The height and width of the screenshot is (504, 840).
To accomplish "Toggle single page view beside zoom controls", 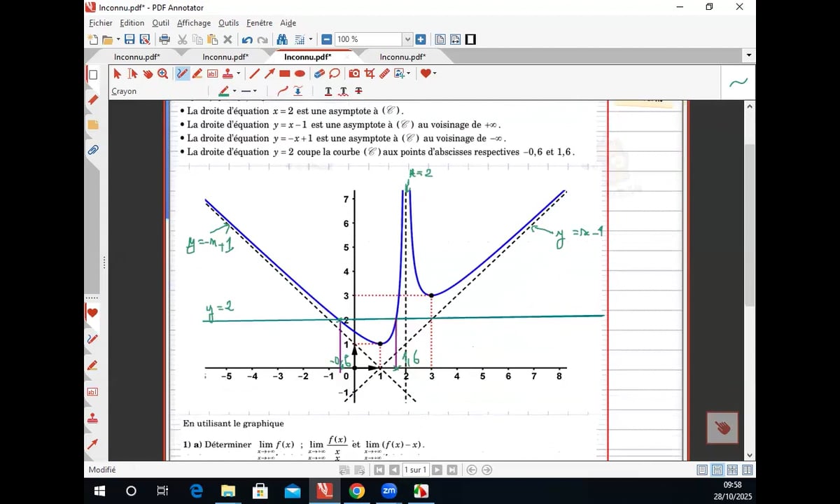I will (x=440, y=40).
